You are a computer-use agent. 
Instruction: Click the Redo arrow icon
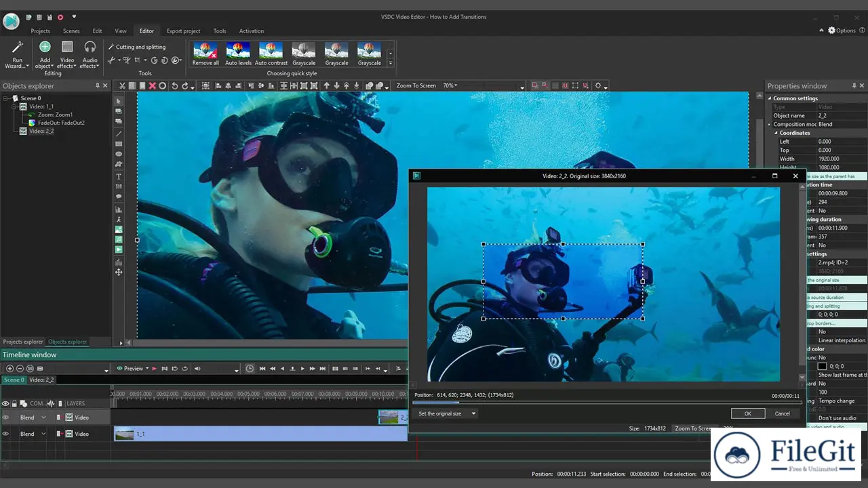(x=184, y=86)
